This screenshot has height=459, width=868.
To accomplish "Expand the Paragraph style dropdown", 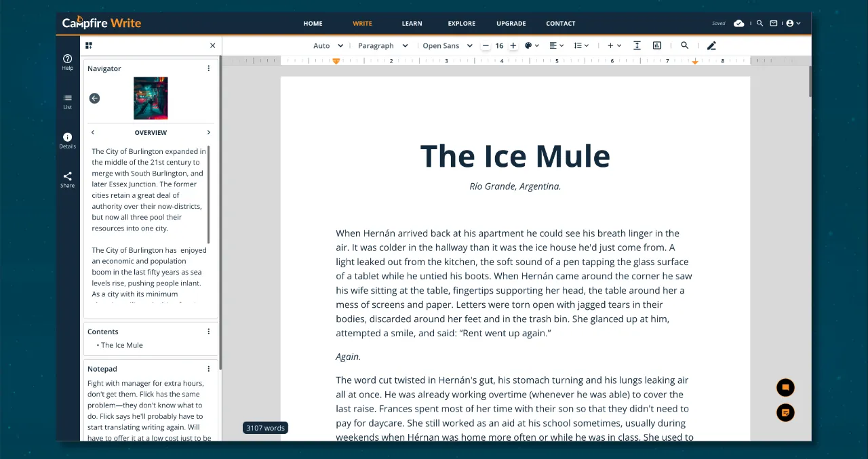I will click(383, 45).
